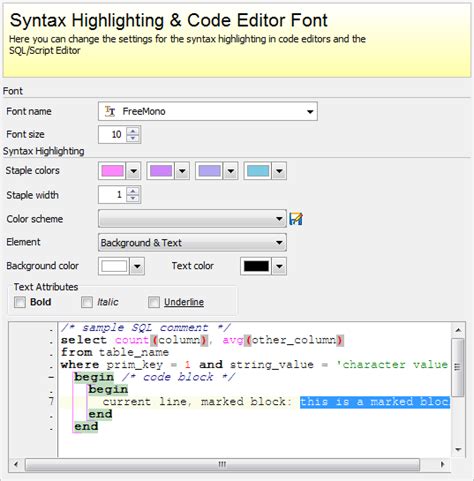Click the purple staple color swatch

(161, 171)
